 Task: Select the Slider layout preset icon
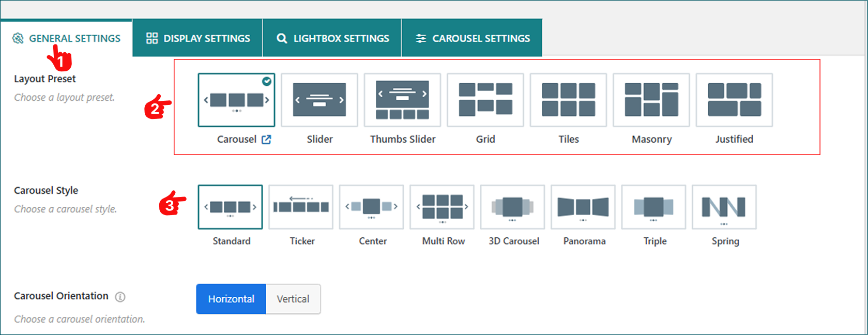click(319, 100)
